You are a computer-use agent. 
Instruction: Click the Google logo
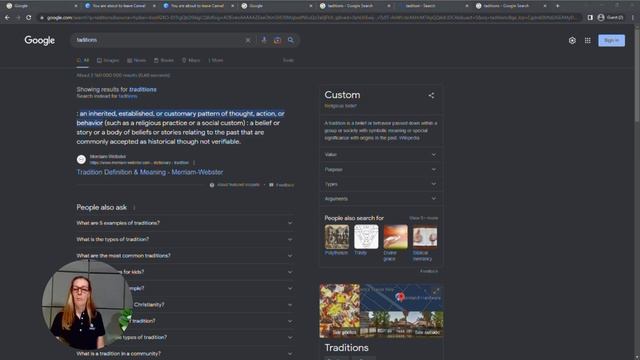(x=40, y=40)
